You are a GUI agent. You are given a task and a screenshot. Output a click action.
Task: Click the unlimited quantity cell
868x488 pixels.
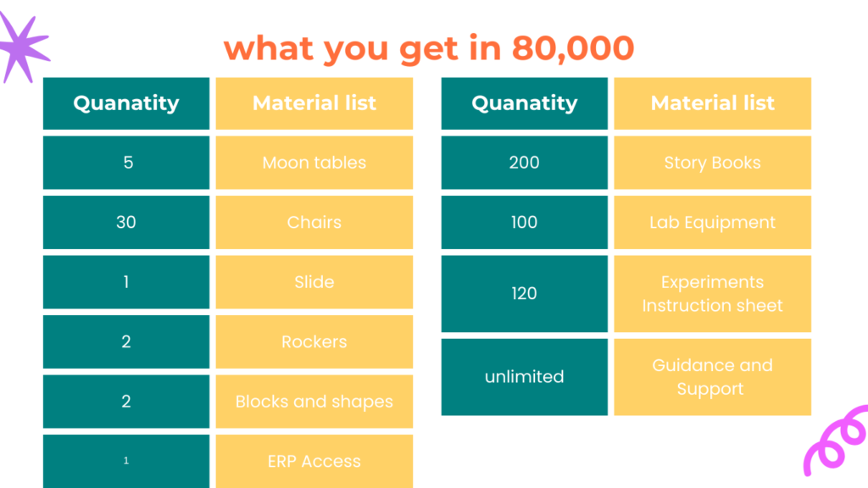coord(524,377)
